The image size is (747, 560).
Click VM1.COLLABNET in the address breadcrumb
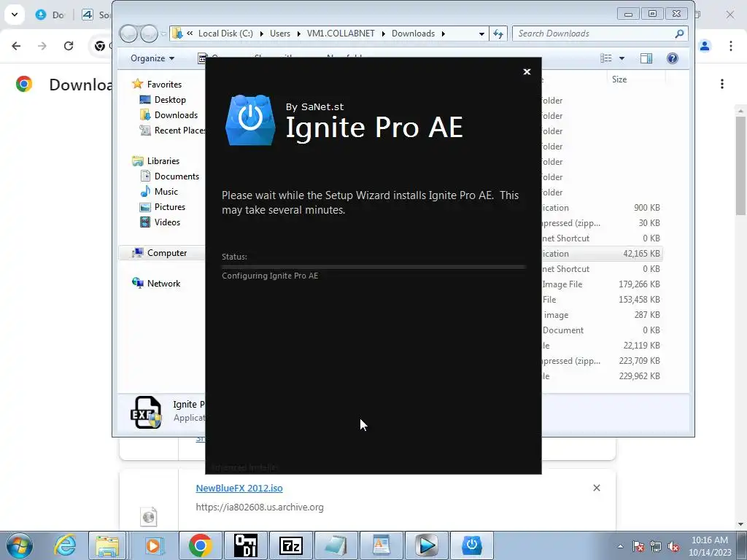341,34
